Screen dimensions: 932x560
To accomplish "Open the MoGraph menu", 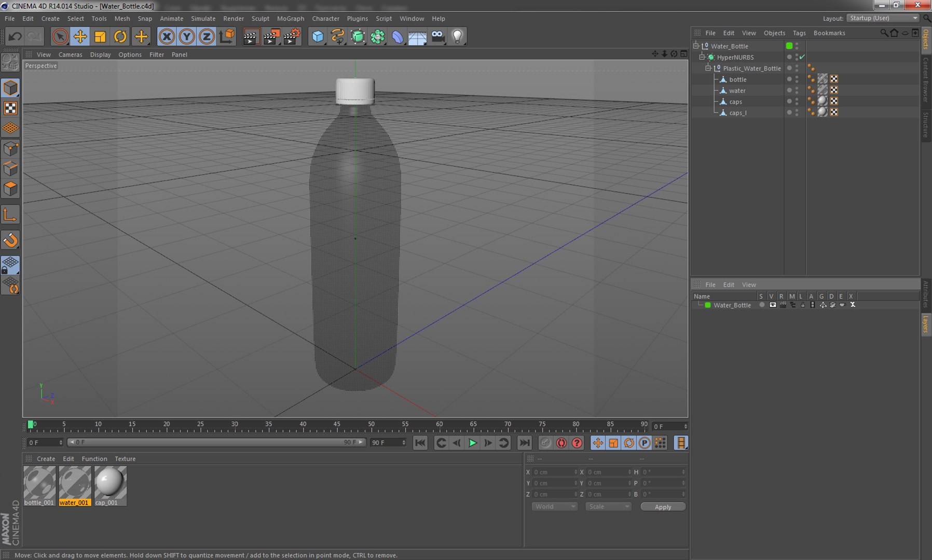I will coord(291,19).
